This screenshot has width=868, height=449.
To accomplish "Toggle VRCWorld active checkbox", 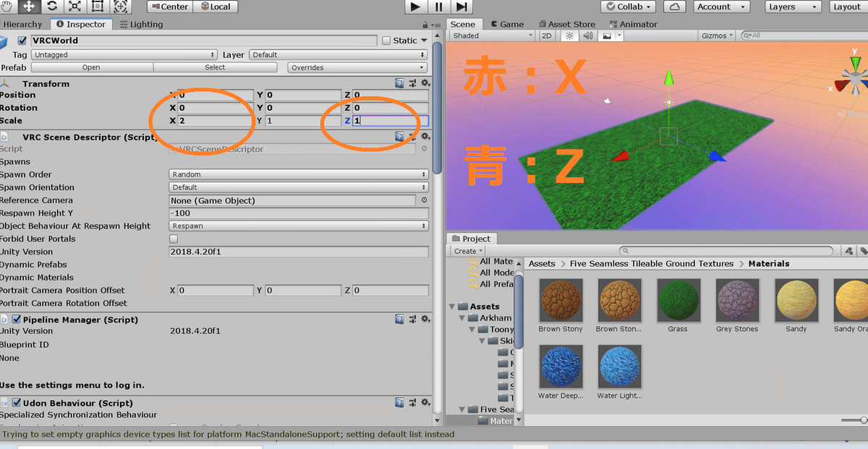I will click(x=22, y=40).
